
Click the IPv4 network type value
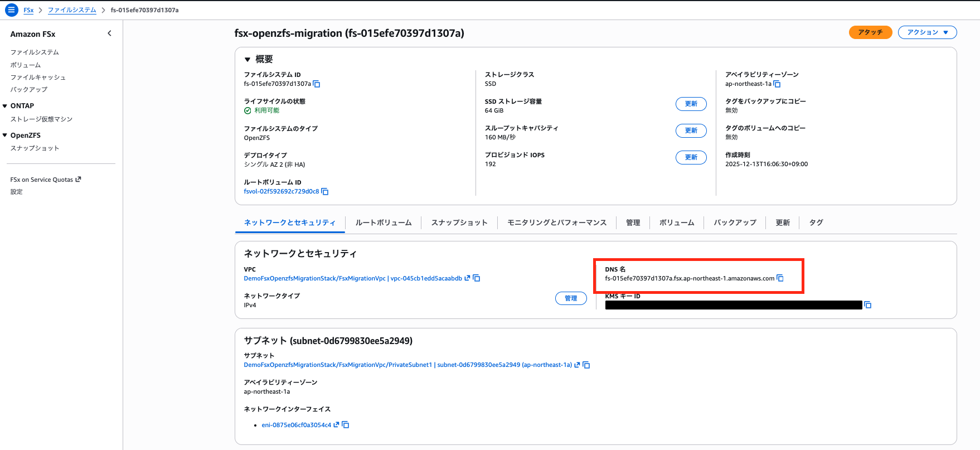tap(250, 305)
